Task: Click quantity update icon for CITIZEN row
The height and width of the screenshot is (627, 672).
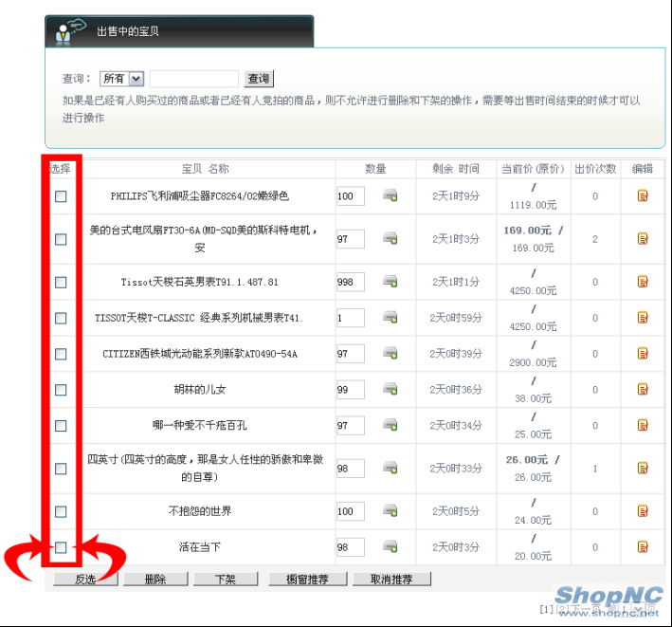Action: tap(390, 354)
